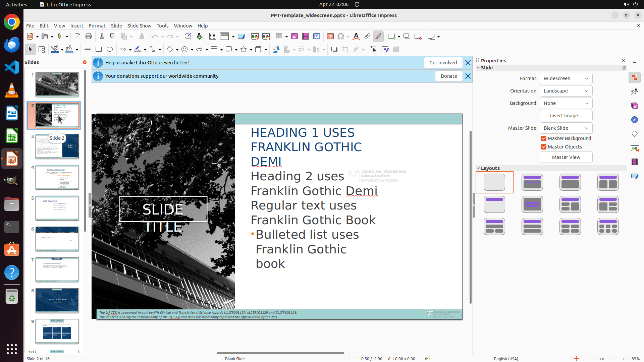
Task: Select the Rectangle drawing tool
Action: pyautogui.click(x=99, y=50)
